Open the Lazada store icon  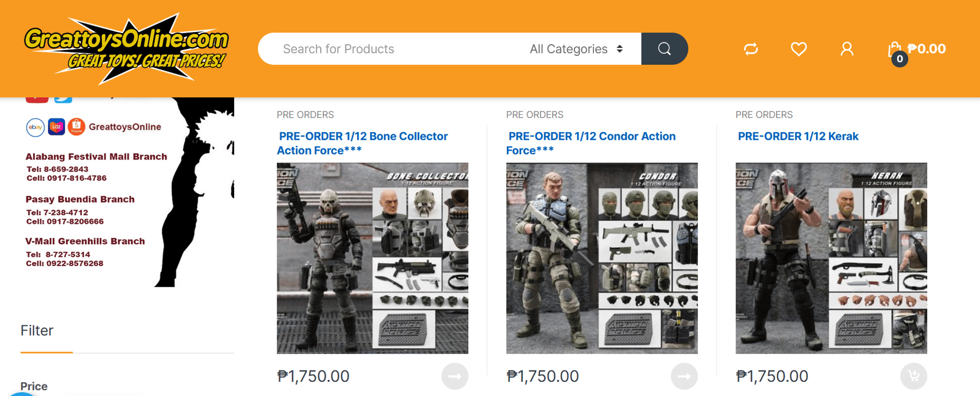pyautogui.click(x=55, y=126)
